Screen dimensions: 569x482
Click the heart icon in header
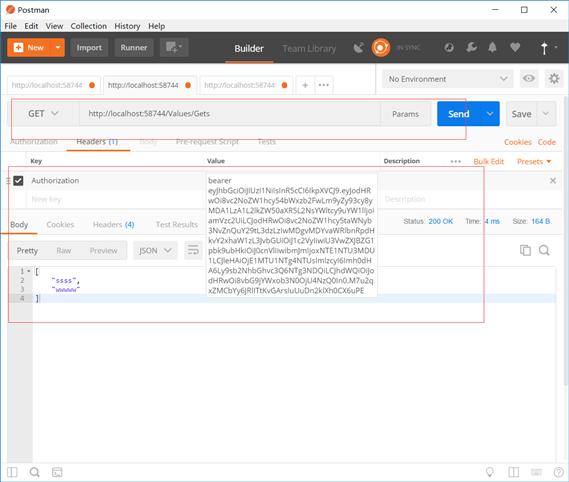coord(515,47)
